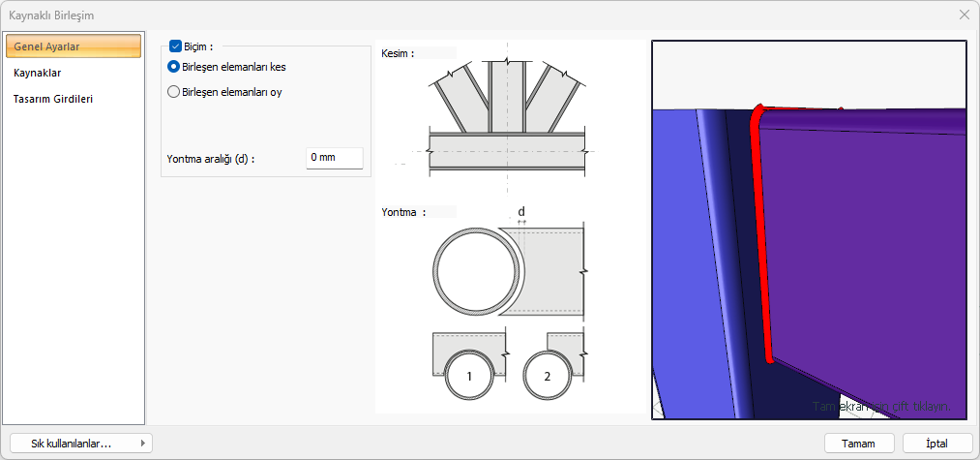Click the notch variant 2 circle icon
Image resolution: width=980 pixels, height=460 pixels.
point(548,376)
